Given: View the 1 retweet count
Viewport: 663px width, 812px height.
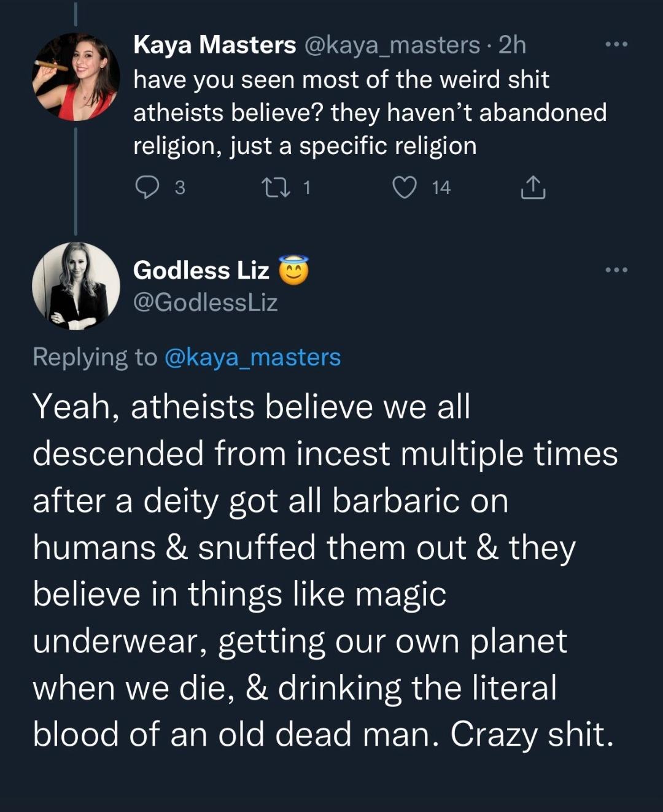Looking at the screenshot, I should (x=306, y=187).
